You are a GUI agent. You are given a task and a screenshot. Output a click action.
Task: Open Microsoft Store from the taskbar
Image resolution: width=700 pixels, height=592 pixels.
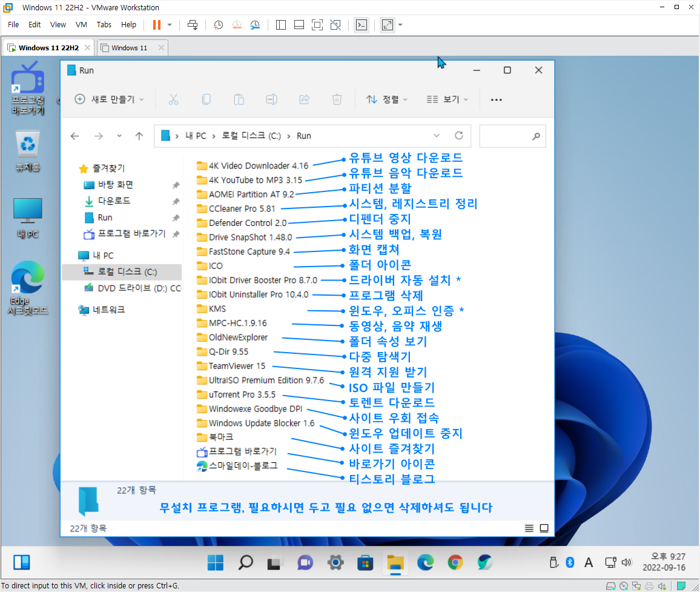point(365,562)
